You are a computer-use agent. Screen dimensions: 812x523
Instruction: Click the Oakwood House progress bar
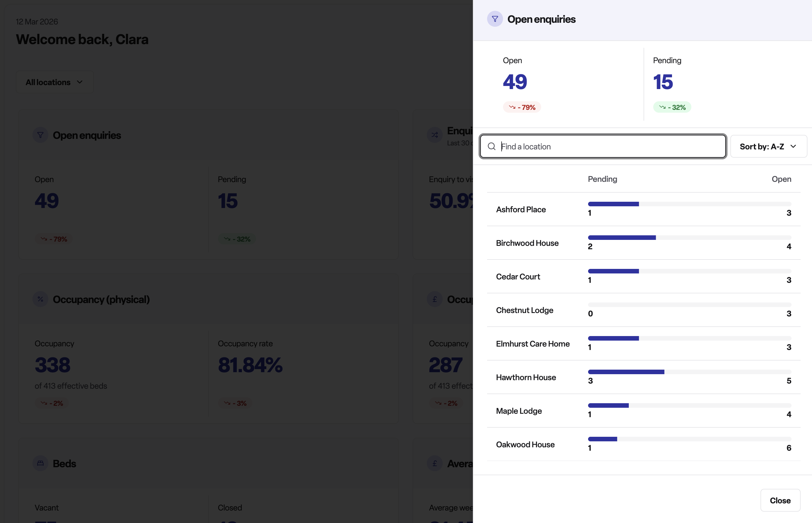coord(689,439)
